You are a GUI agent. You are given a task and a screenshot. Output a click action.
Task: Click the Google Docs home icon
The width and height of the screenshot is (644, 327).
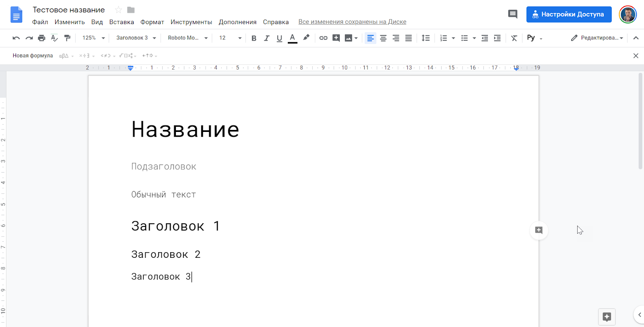pyautogui.click(x=16, y=15)
